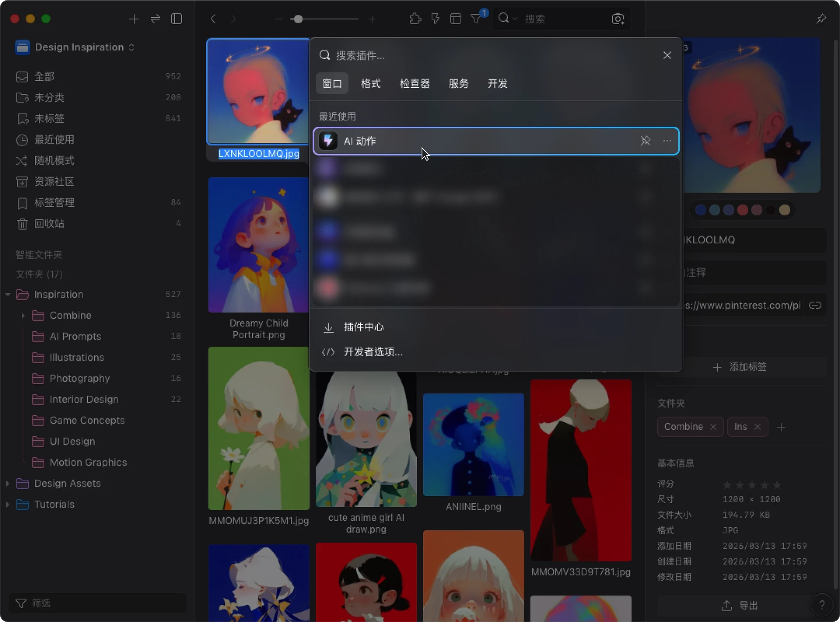Click the plus icon to add new item
Screen dimensions: 840x622
[x=134, y=19]
